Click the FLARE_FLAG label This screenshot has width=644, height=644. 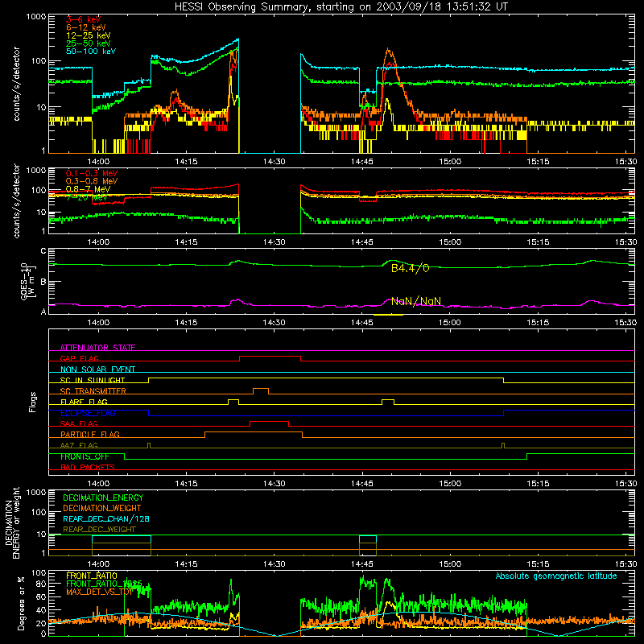click(84, 402)
